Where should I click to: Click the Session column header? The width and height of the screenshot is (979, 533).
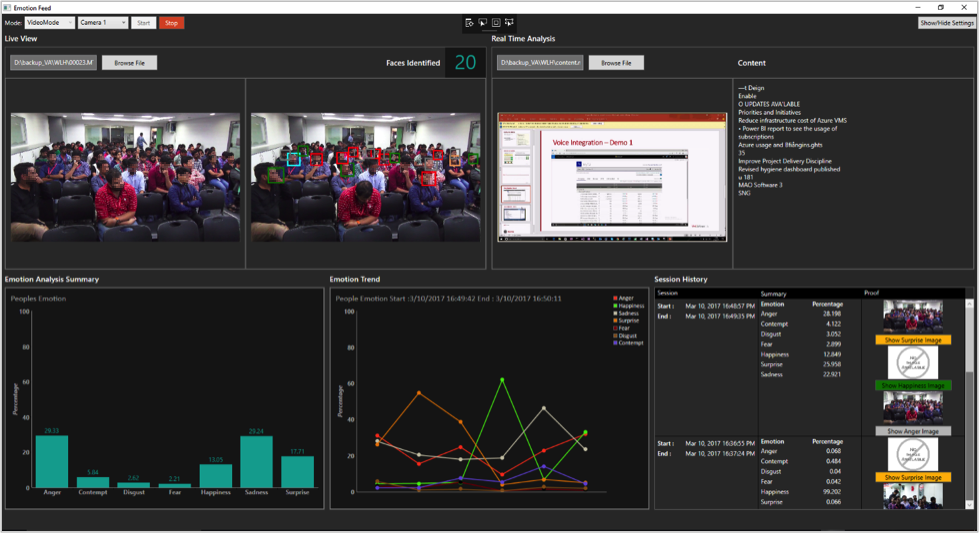coord(667,293)
